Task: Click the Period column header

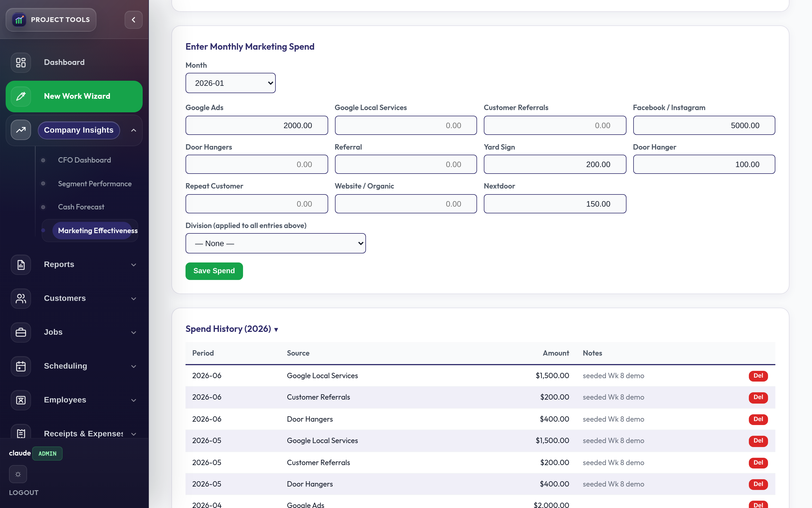Action: (203, 353)
